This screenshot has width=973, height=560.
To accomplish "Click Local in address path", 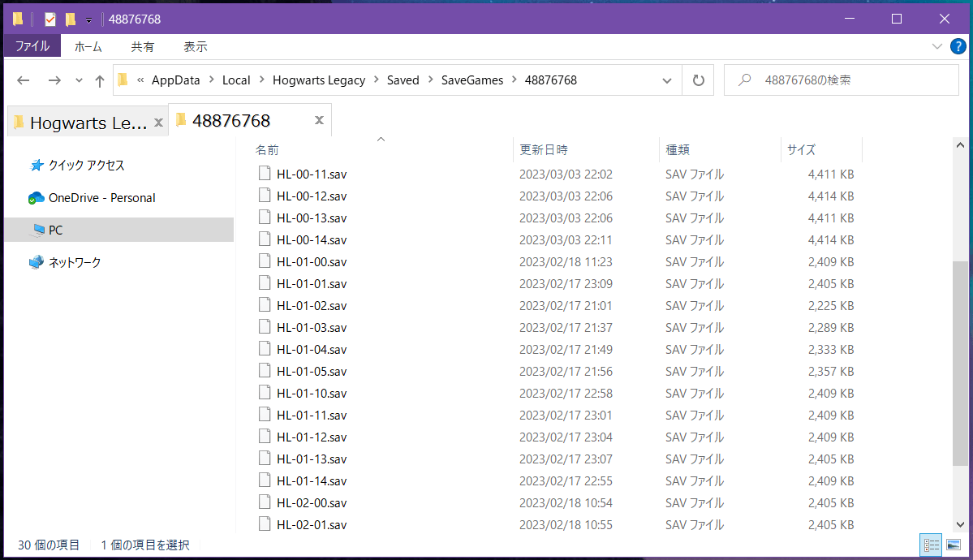I will [x=236, y=80].
